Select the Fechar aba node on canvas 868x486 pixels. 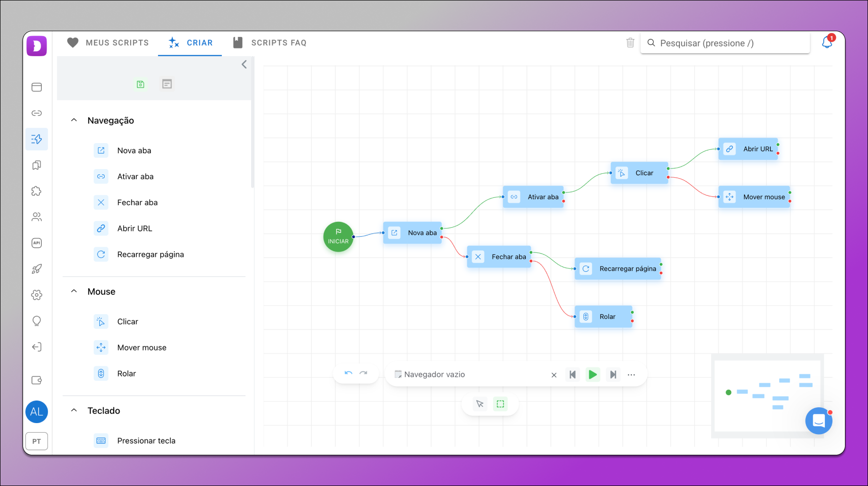[499, 256]
